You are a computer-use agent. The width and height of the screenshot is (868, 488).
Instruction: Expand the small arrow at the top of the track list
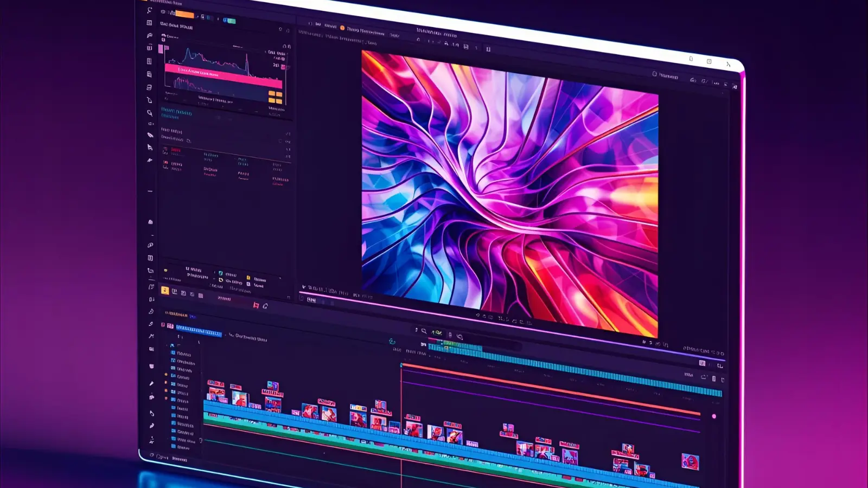172,345
